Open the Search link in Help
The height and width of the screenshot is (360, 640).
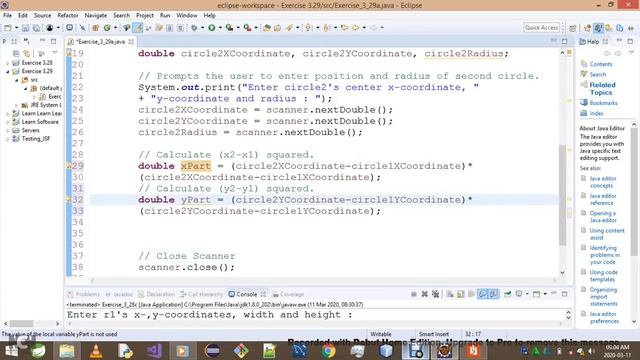click(598, 74)
